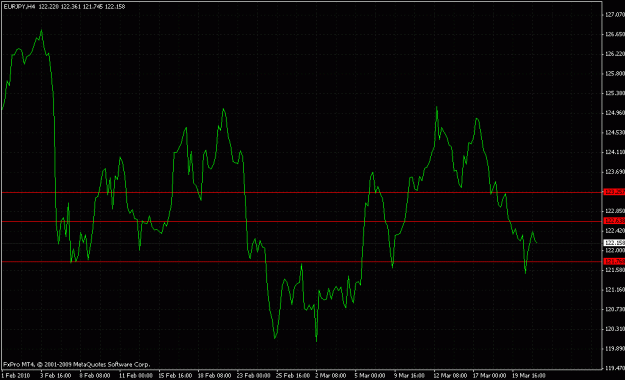This screenshot has height=380, width=625.
Task: Click the white current price tag 122.158
Action: click(614, 243)
